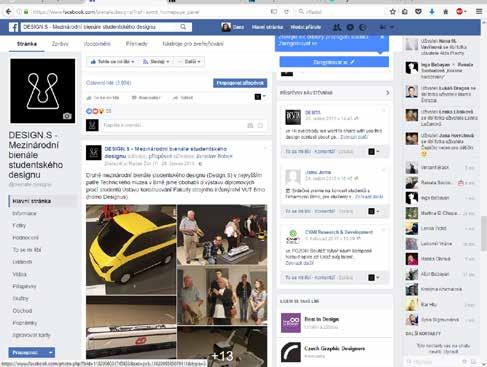Click the blue button beside liked-by count
The width and height of the screenshot is (487, 367).
(x=240, y=83)
